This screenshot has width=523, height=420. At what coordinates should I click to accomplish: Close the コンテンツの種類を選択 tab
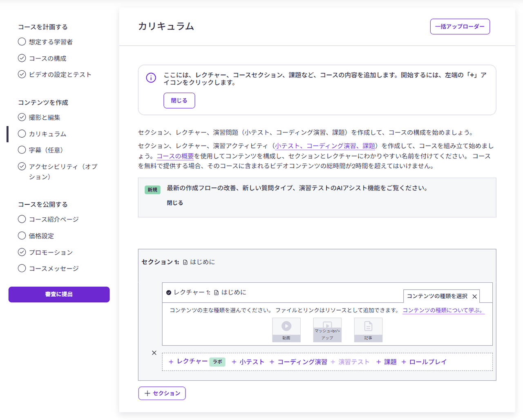[x=474, y=296]
